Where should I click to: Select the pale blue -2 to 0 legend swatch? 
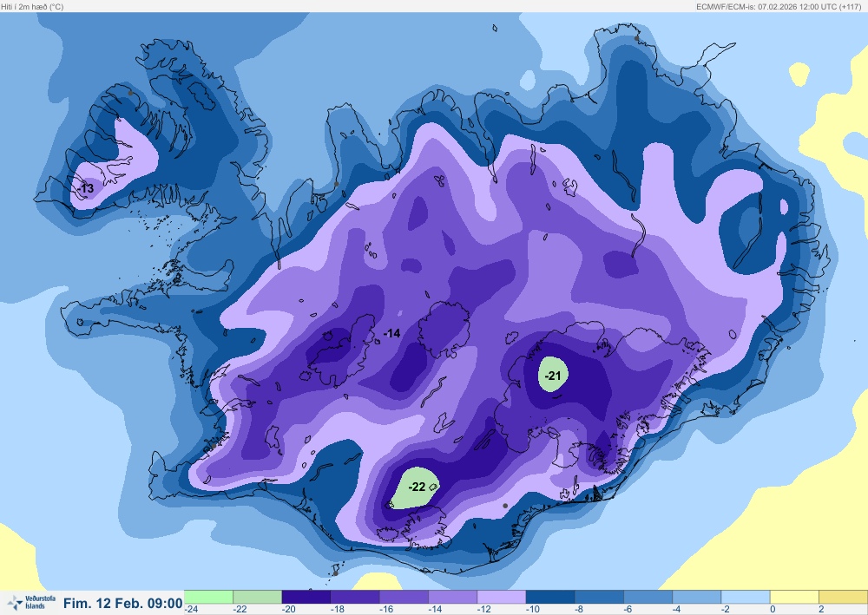coord(746,597)
